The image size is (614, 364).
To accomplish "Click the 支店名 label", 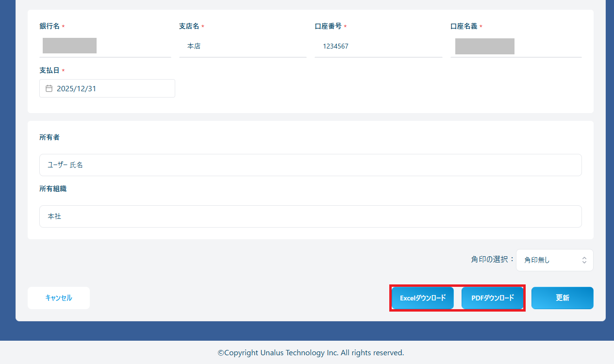I will point(189,26).
